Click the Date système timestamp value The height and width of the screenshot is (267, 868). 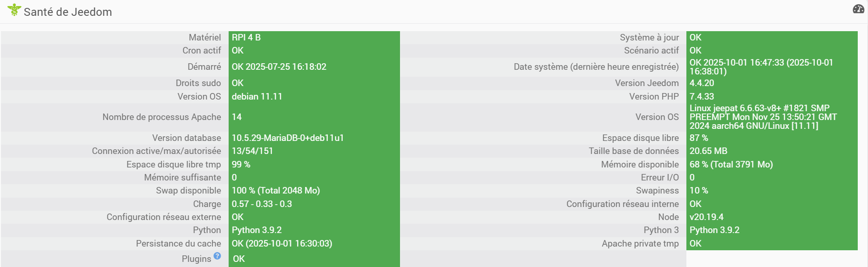point(761,67)
